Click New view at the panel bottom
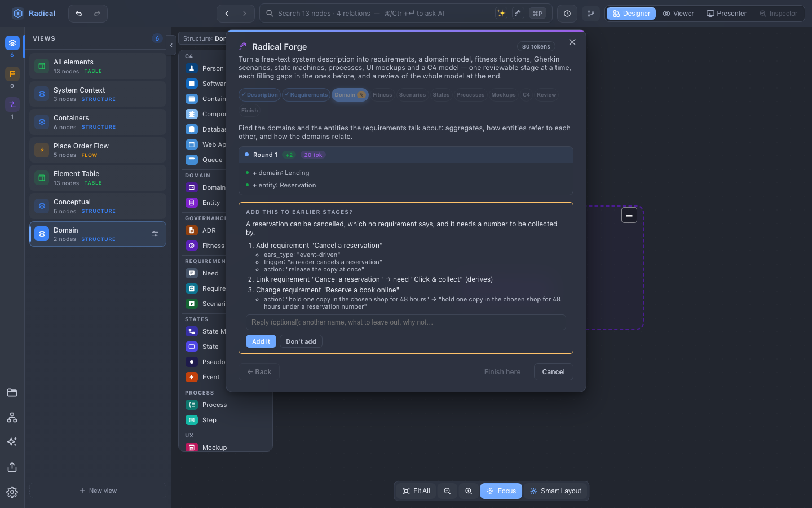 point(98,491)
